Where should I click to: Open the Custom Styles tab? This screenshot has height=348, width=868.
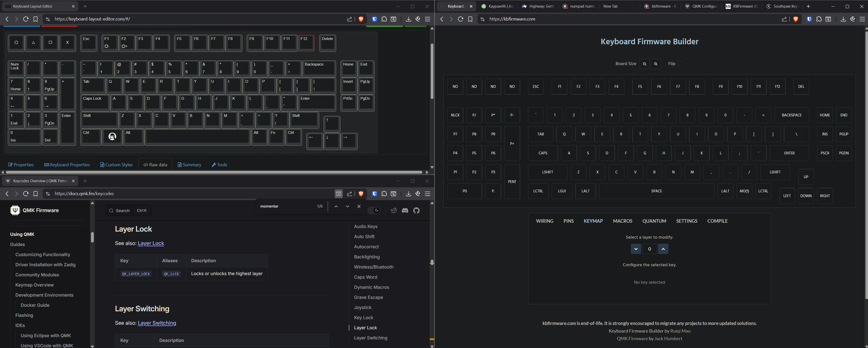click(116, 165)
